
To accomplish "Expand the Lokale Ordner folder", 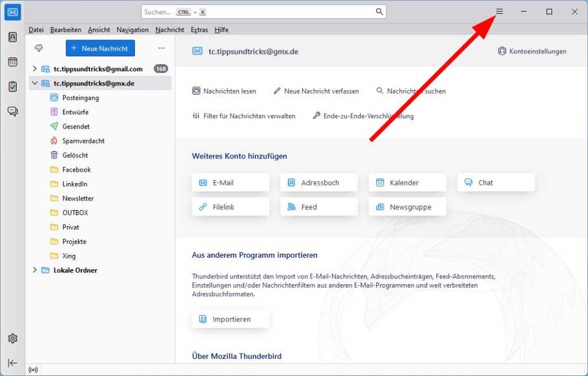I will [x=34, y=270].
